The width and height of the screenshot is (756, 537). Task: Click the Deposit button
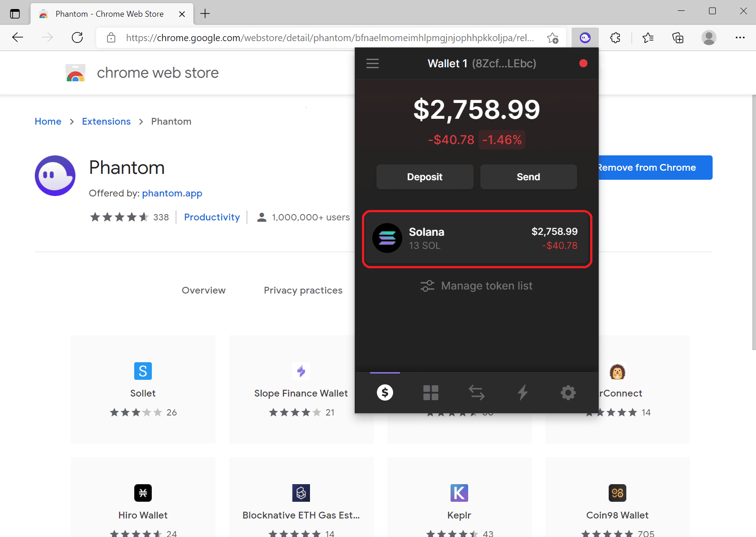click(x=425, y=177)
